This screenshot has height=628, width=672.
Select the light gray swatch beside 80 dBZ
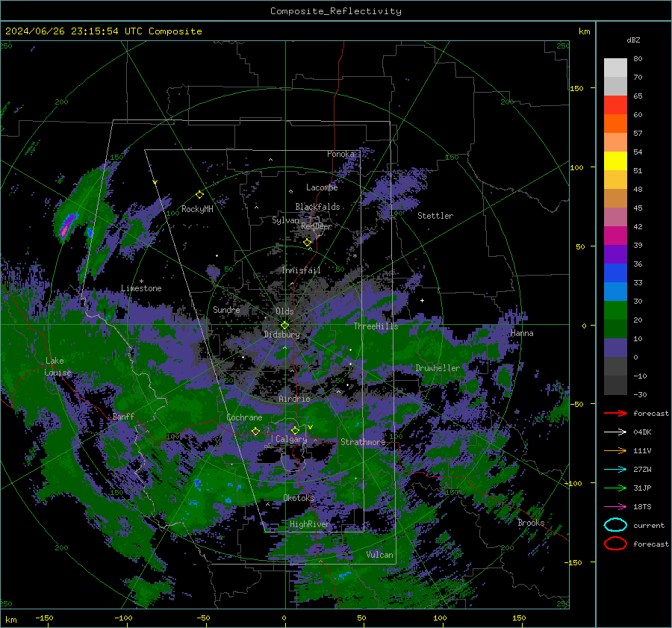tap(615, 68)
